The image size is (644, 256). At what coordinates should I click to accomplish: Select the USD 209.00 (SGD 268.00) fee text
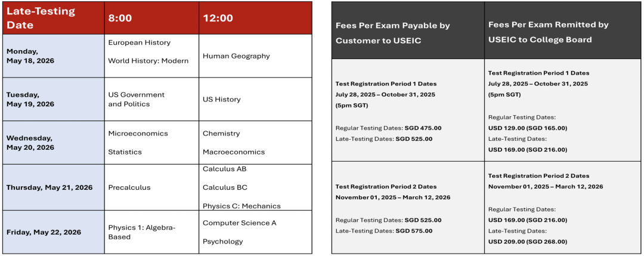pos(527,242)
